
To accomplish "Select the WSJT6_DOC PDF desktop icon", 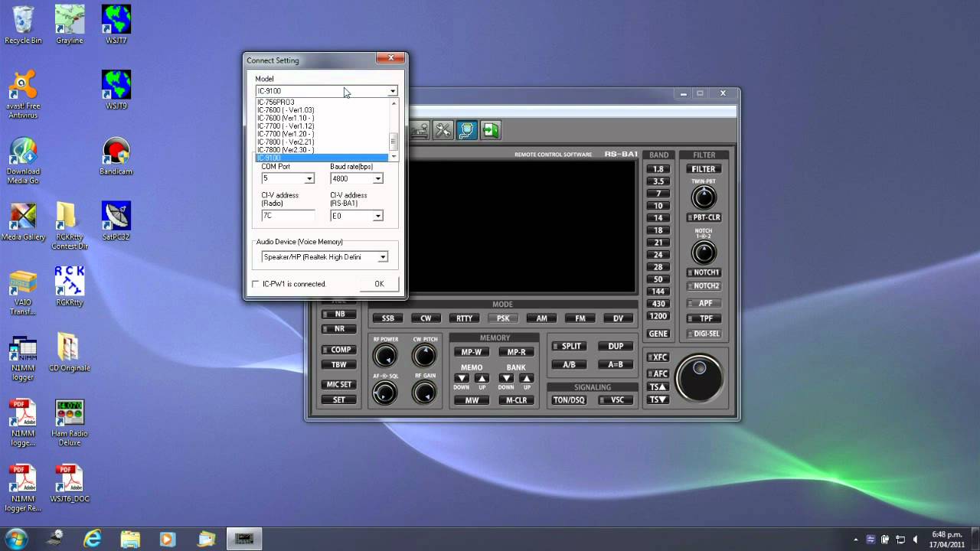I will coord(70,484).
